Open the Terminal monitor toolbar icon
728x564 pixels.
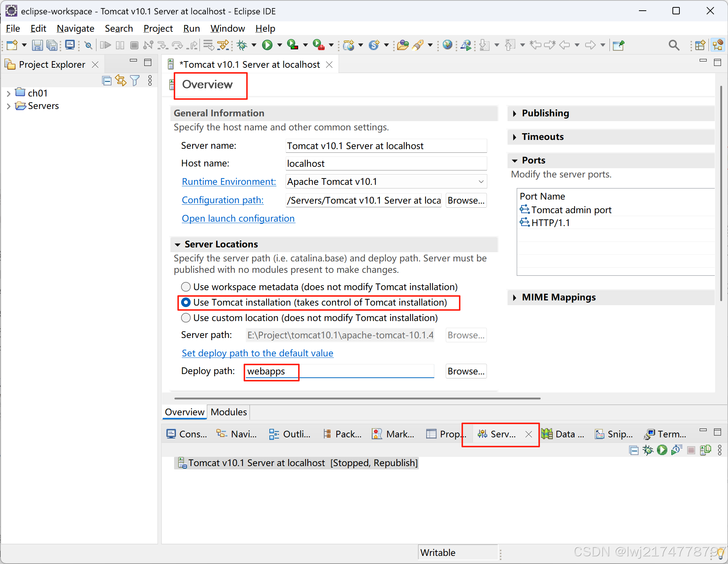click(x=70, y=45)
